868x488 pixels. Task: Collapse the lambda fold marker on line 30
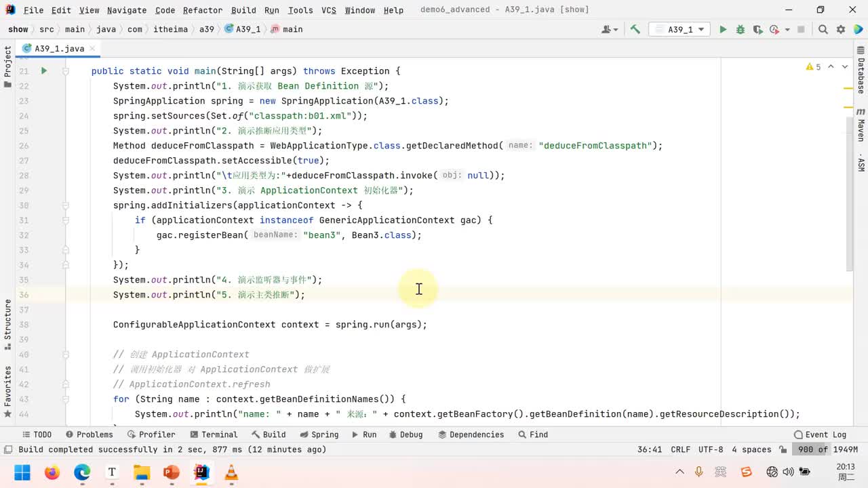(66, 205)
